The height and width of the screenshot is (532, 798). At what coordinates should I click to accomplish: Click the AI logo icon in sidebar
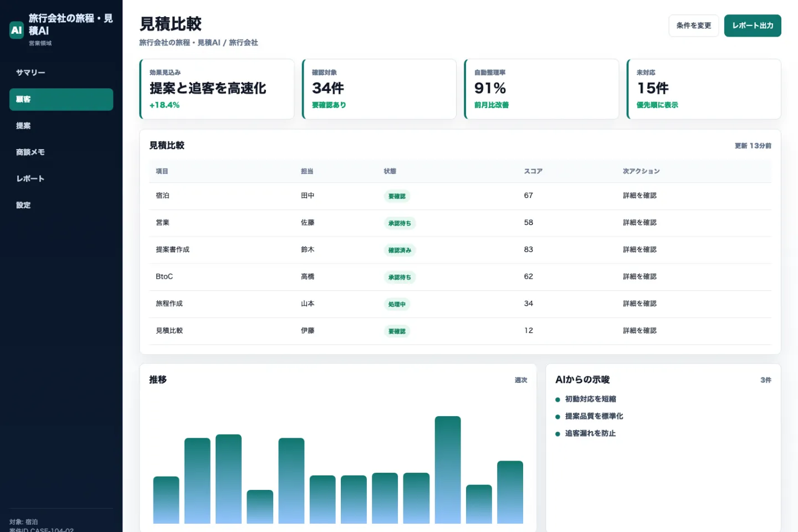point(17,30)
